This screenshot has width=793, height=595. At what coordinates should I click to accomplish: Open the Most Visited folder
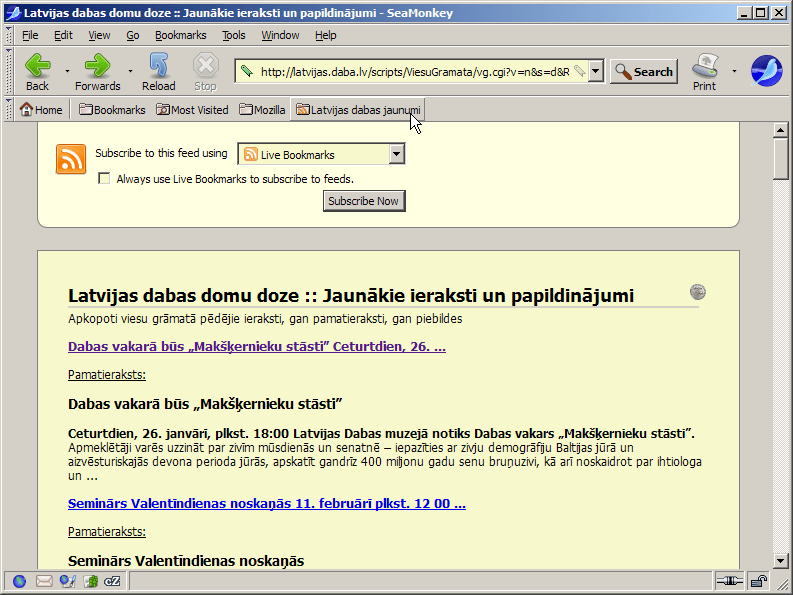pyautogui.click(x=192, y=110)
